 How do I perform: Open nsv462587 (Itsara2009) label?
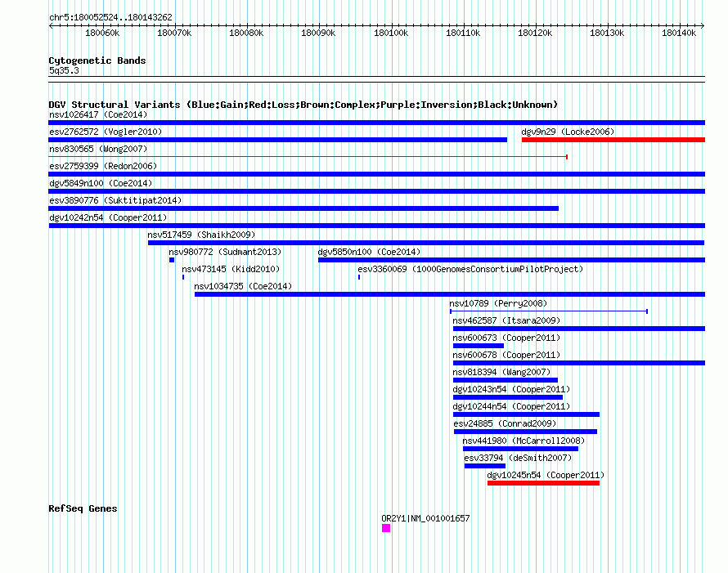[x=506, y=320]
